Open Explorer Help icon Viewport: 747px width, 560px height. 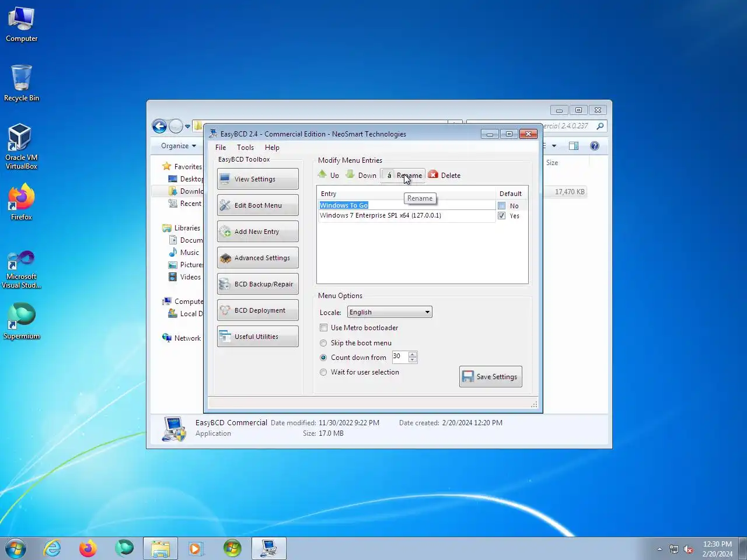595,146
